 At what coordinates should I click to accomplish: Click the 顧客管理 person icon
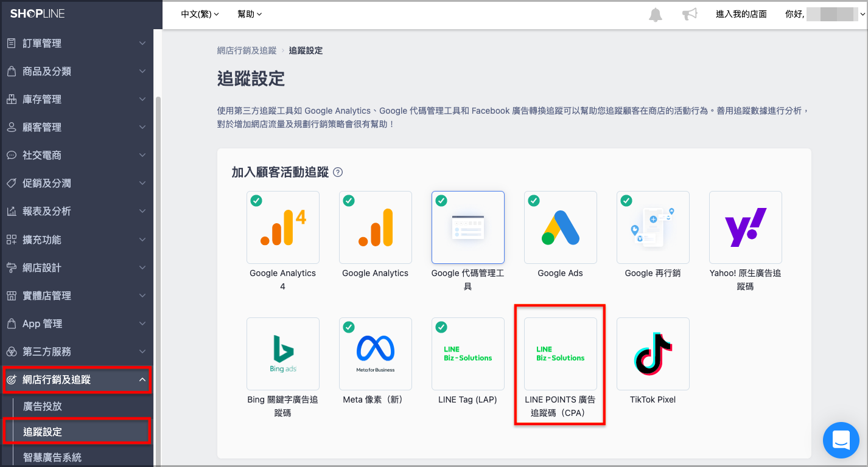point(11,127)
